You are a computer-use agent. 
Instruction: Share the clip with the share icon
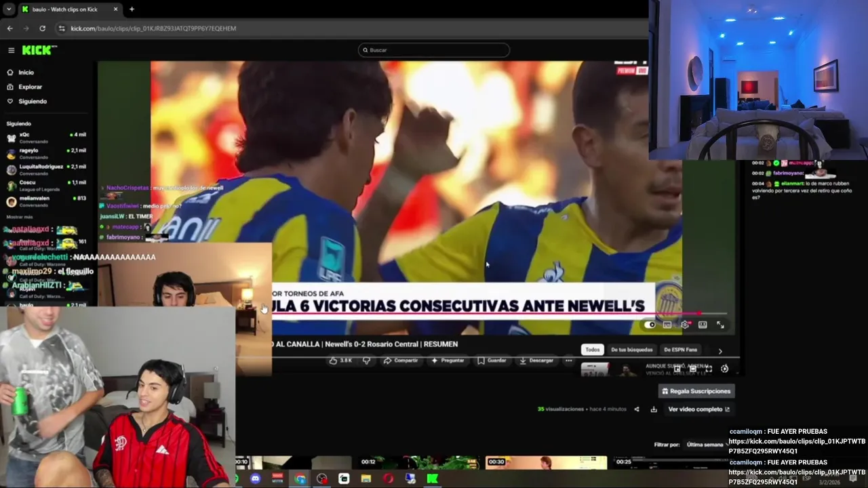click(636, 409)
